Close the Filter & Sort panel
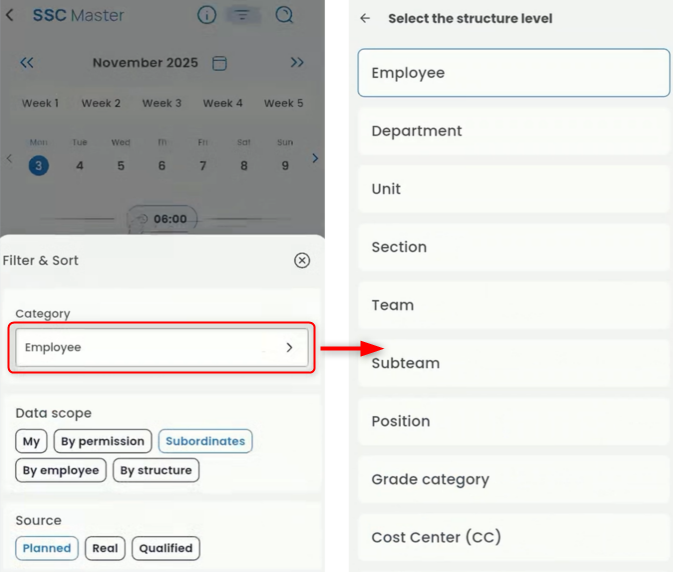Image resolution: width=673 pixels, height=572 pixels. [x=302, y=260]
